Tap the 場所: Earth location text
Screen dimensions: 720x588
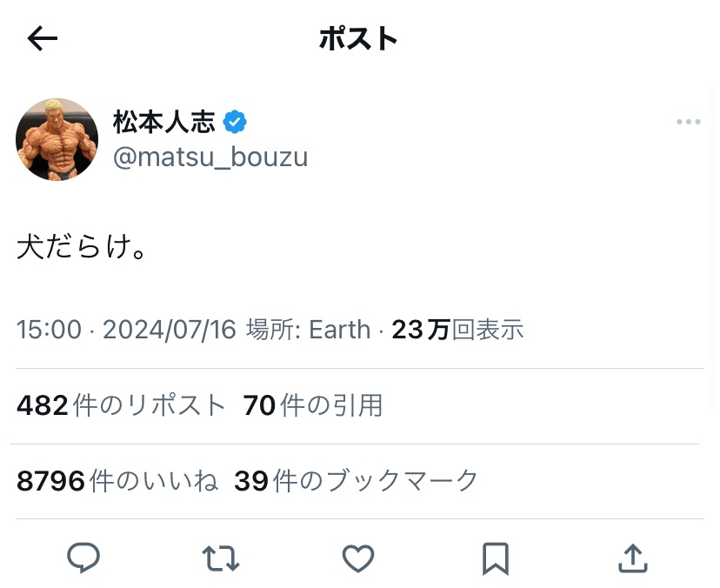[x=308, y=330]
